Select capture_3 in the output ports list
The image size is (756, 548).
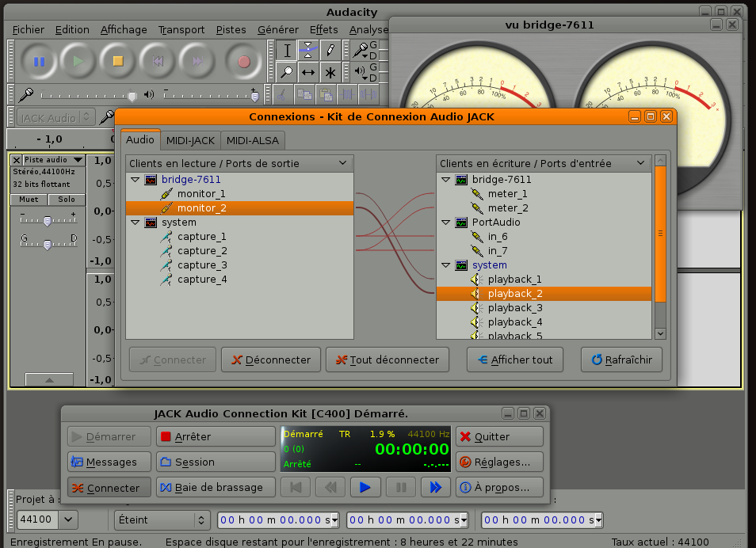[x=201, y=265]
